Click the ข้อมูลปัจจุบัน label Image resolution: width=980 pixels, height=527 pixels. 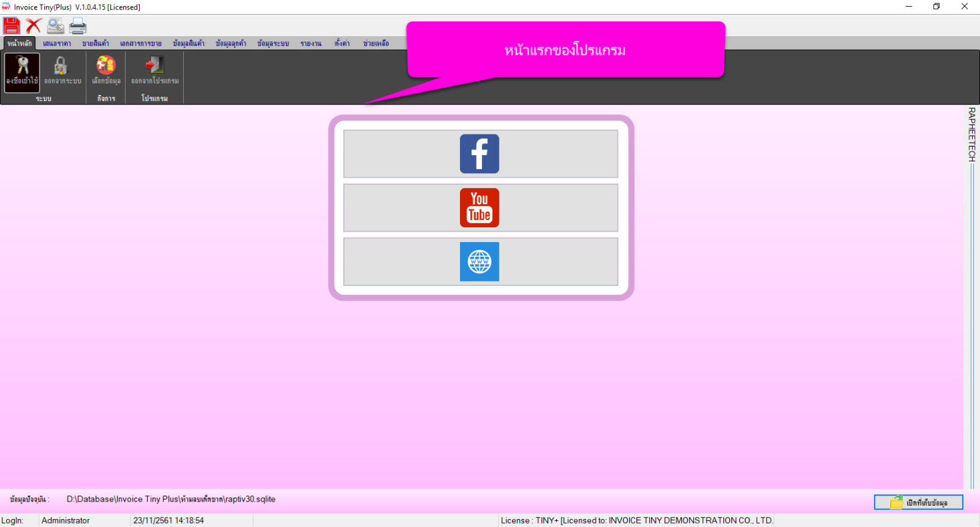click(30, 500)
